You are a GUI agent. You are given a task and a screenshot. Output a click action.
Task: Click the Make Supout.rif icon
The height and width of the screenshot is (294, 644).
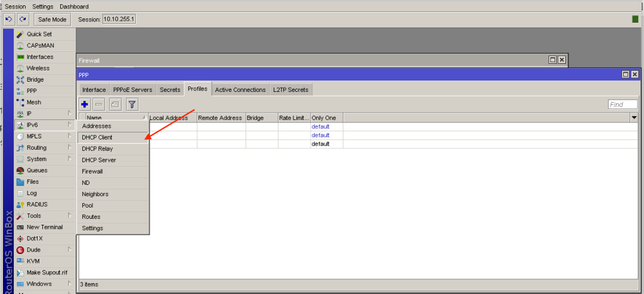(x=20, y=273)
